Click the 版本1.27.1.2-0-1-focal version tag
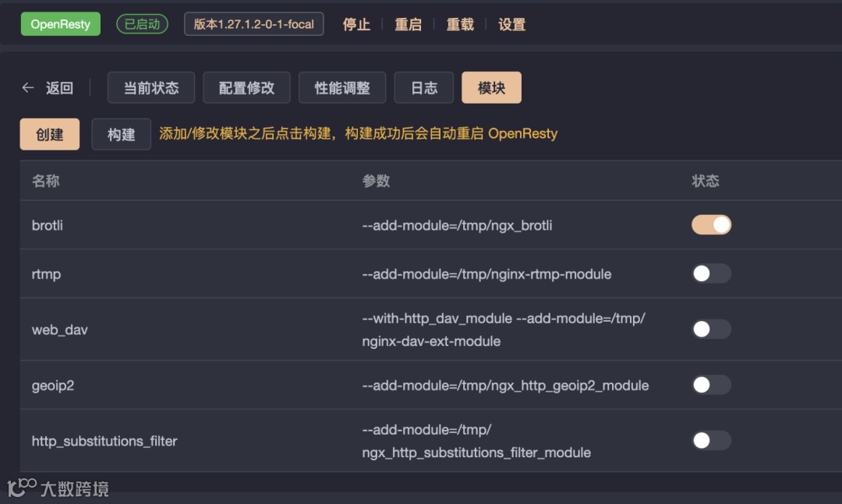842x504 pixels. pyautogui.click(x=254, y=24)
